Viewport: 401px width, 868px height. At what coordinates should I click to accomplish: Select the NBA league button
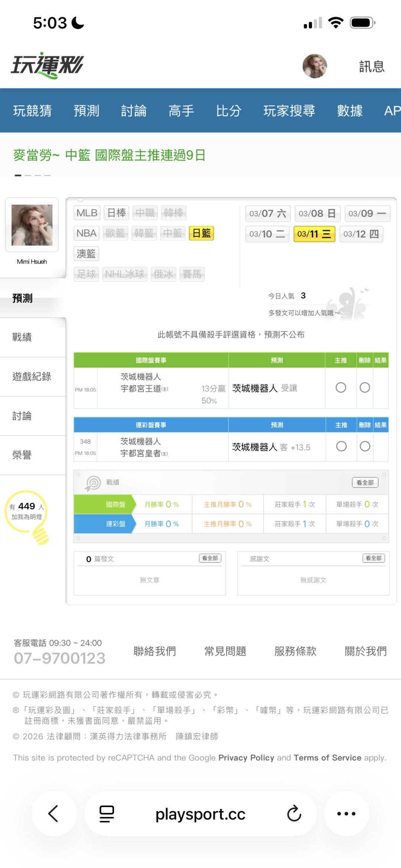pyautogui.click(x=87, y=233)
